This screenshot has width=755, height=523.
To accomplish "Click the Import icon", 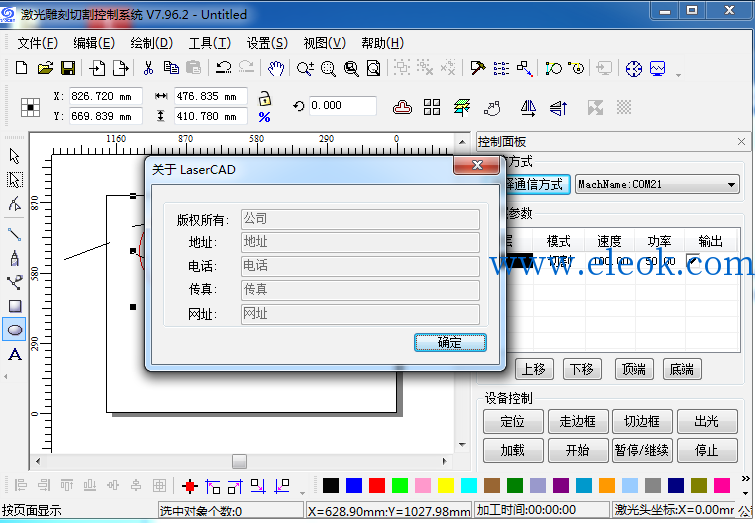I will click(x=97, y=68).
